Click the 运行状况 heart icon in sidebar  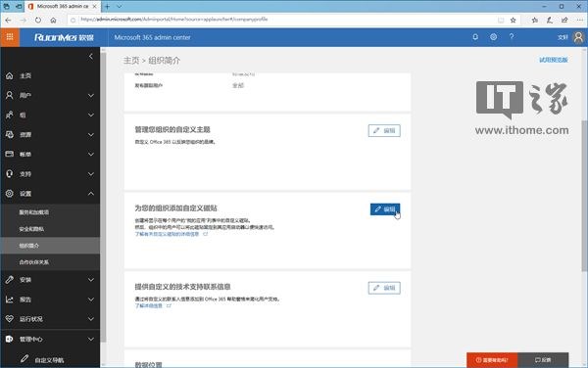(x=10, y=319)
